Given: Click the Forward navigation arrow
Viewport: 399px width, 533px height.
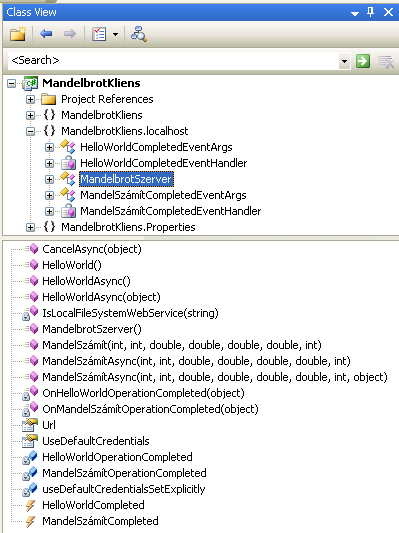Looking at the screenshot, I should pos(70,34).
